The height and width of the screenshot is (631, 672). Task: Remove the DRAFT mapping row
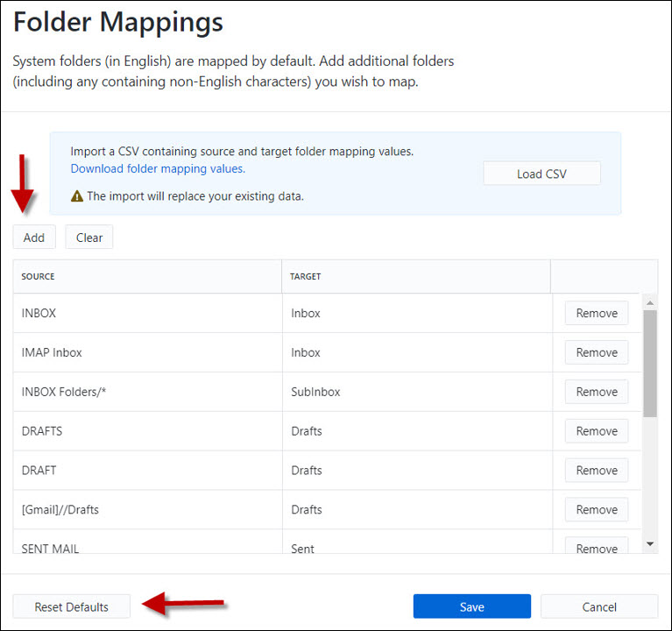coord(597,471)
